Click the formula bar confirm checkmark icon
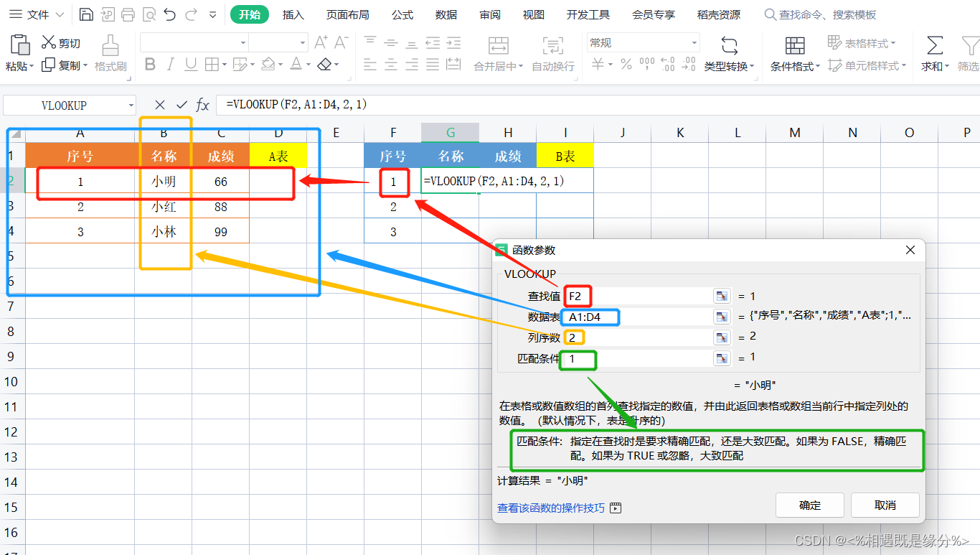 click(182, 105)
